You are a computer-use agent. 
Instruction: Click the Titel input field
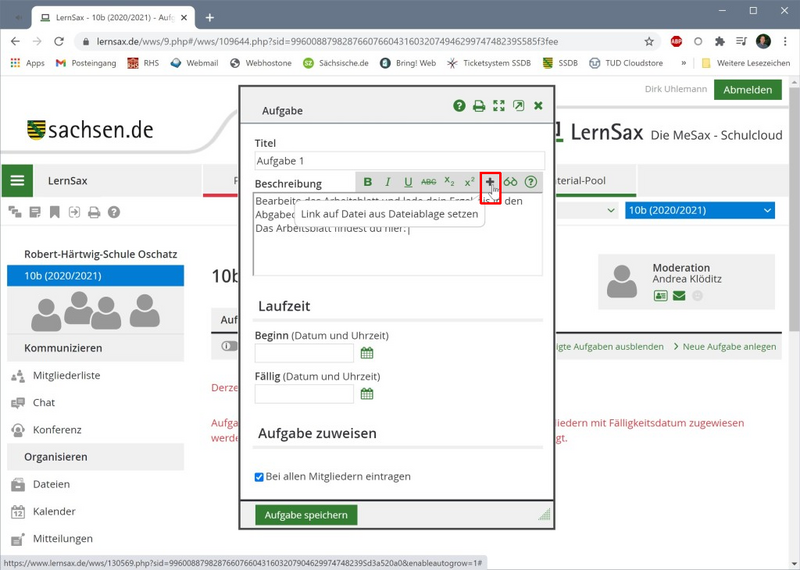399,161
